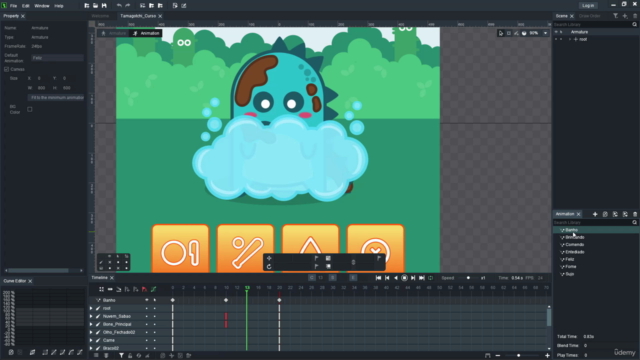Toggle the green loop playback button
The image size is (640, 360).
[x=430, y=278]
